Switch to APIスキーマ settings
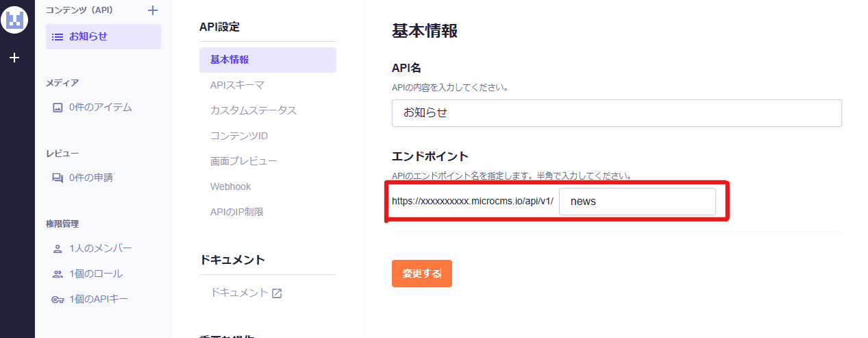868x338 pixels. (x=237, y=85)
